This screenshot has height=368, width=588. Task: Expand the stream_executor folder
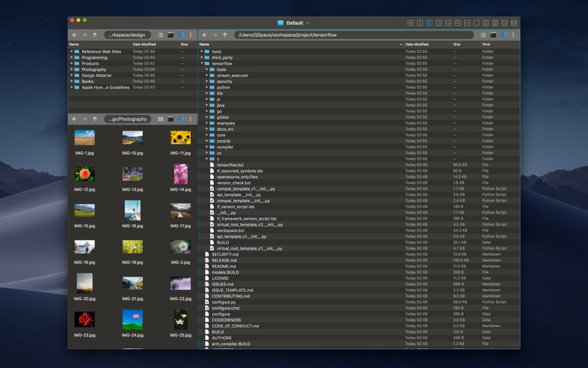[x=207, y=75]
